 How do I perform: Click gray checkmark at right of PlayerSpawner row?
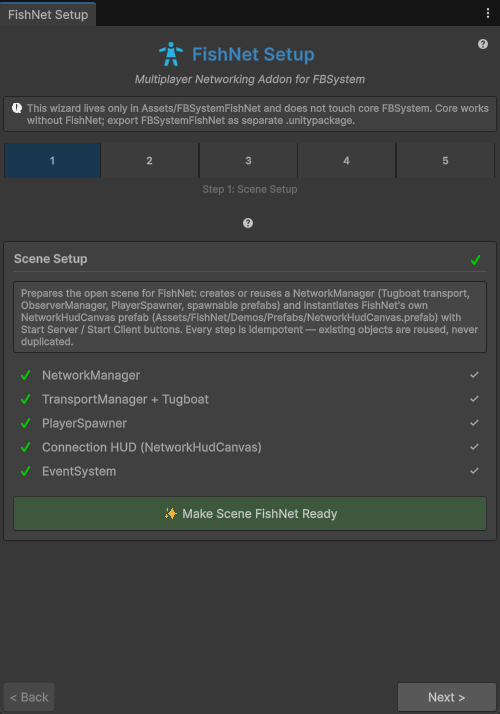[474, 423]
